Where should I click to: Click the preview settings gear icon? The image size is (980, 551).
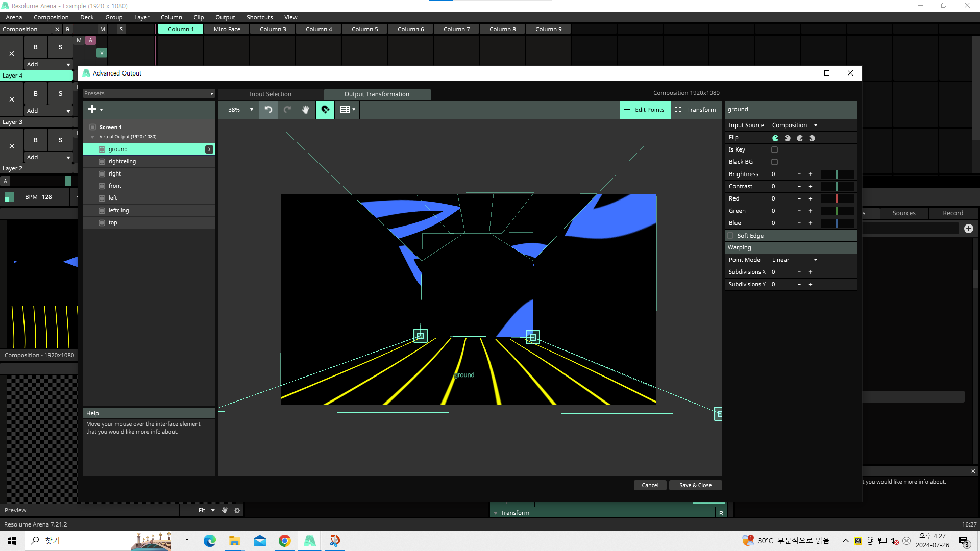click(x=237, y=510)
